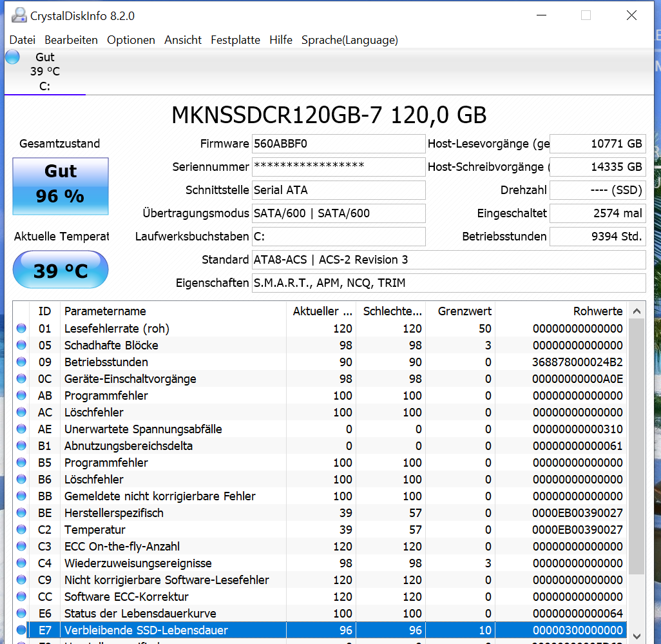Click raw value 0000000000310

577,429
